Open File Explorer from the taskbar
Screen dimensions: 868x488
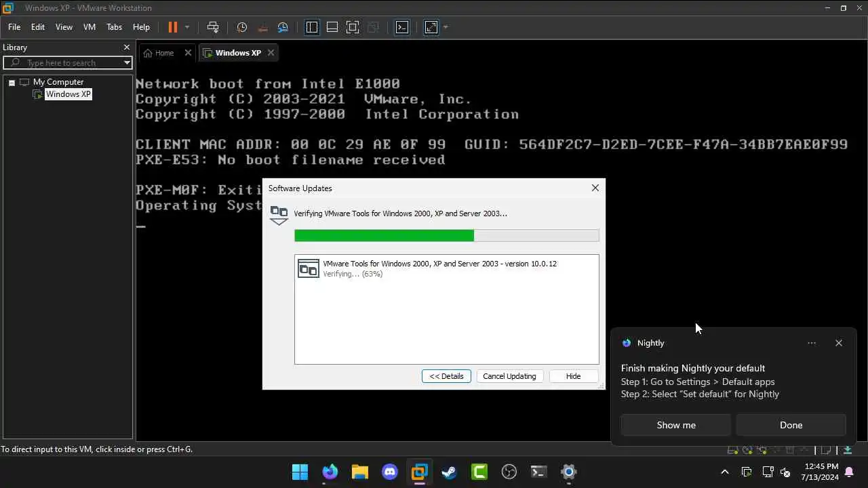click(x=359, y=472)
